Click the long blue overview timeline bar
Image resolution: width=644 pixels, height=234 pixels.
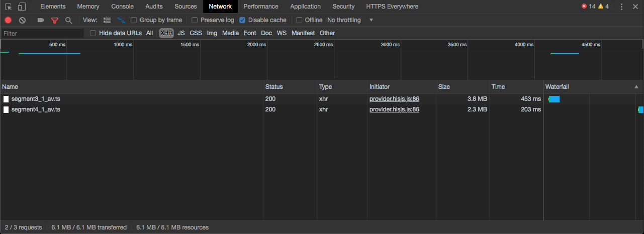pyautogui.click(x=49, y=54)
